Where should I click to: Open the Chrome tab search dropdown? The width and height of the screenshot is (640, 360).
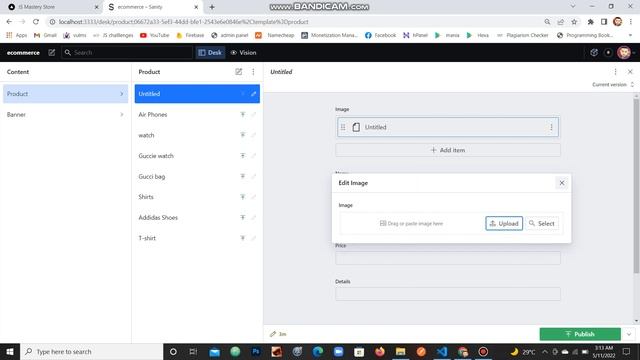[x=573, y=7]
